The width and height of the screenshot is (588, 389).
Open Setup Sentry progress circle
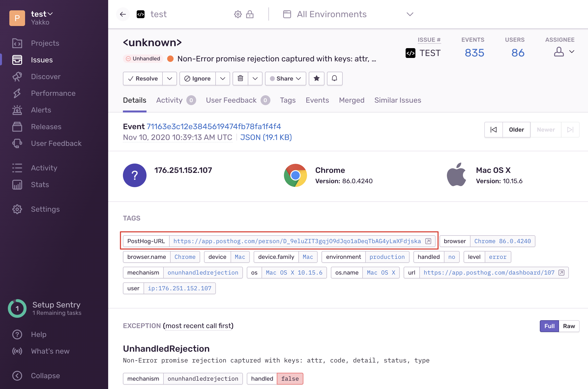point(17,308)
